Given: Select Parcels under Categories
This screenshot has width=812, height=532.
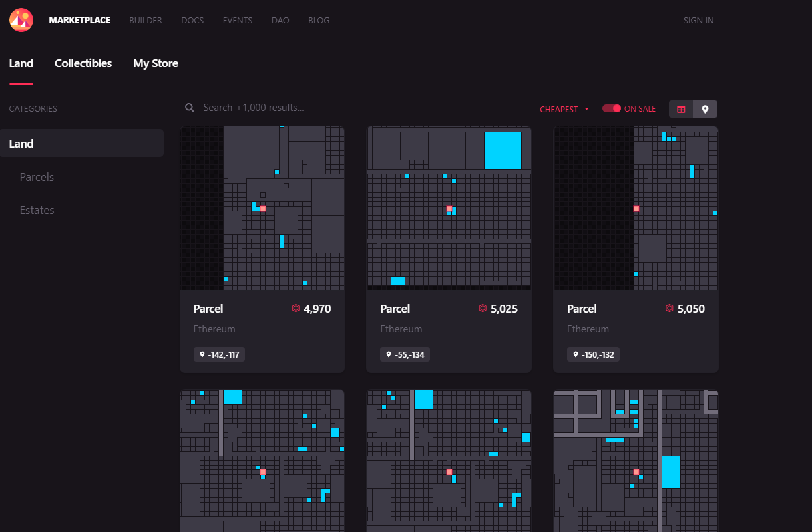Looking at the screenshot, I should [x=37, y=177].
